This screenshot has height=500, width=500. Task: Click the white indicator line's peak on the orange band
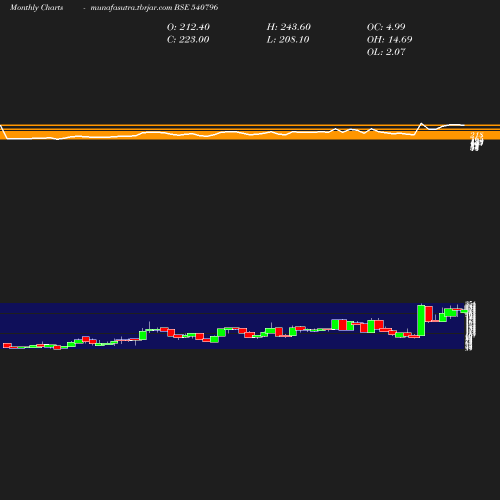[x=422, y=124]
